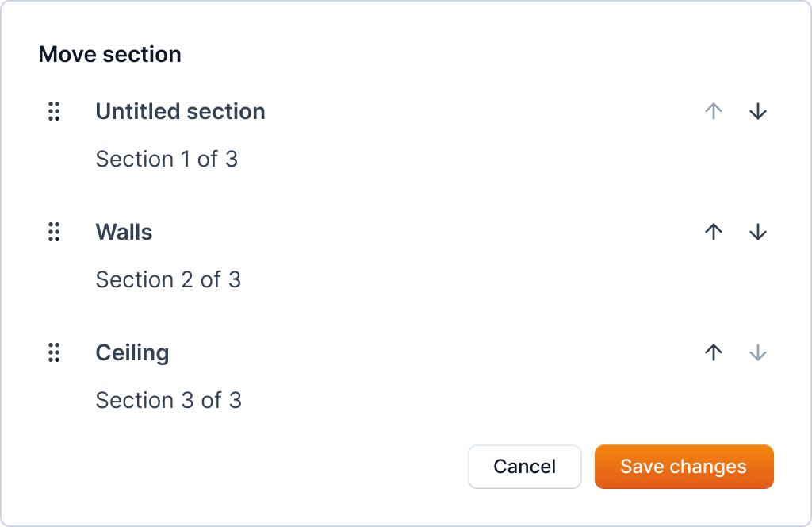812x527 pixels.
Task: Save changes to section order
Action: pyautogui.click(x=684, y=467)
